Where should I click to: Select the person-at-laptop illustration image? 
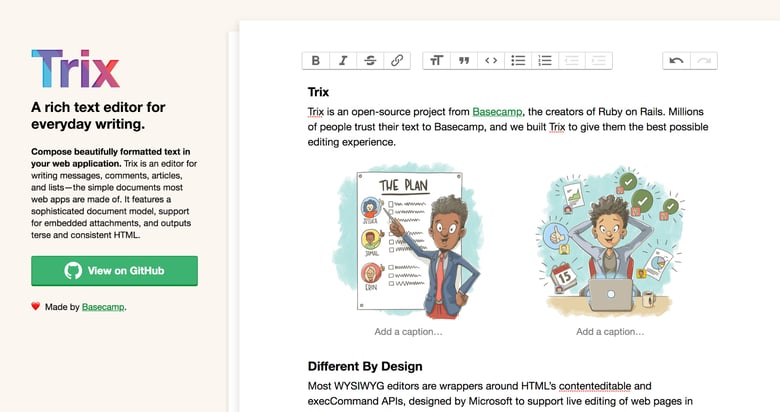click(x=610, y=241)
